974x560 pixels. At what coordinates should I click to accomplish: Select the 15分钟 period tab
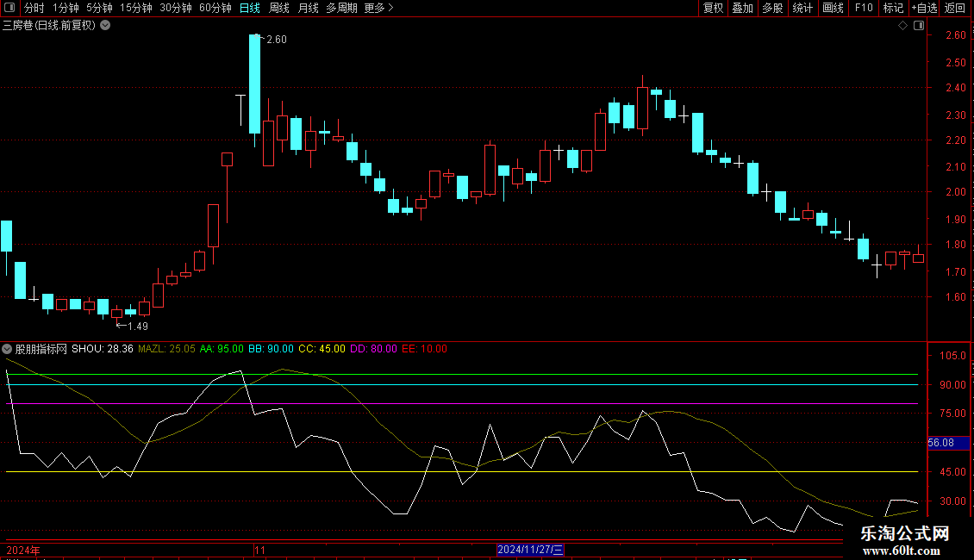click(136, 8)
